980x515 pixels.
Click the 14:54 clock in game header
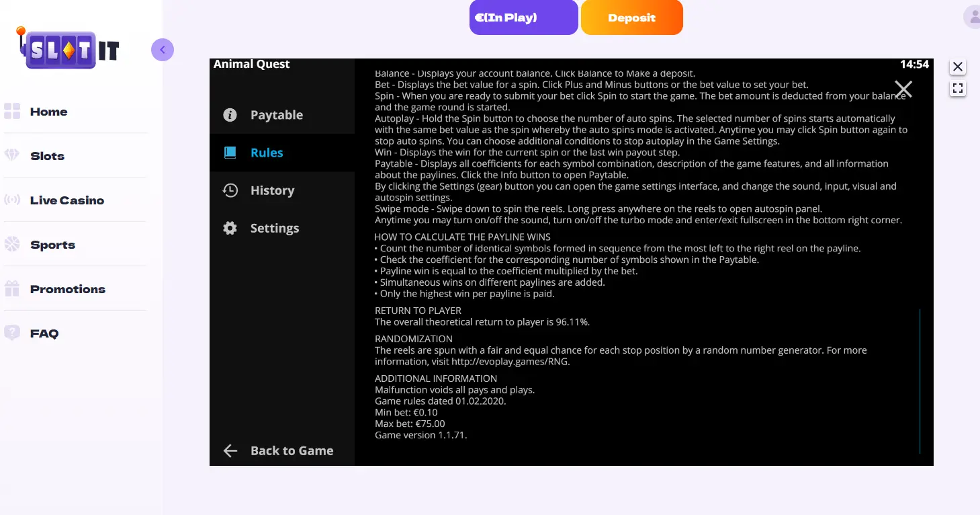click(x=914, y=65)
